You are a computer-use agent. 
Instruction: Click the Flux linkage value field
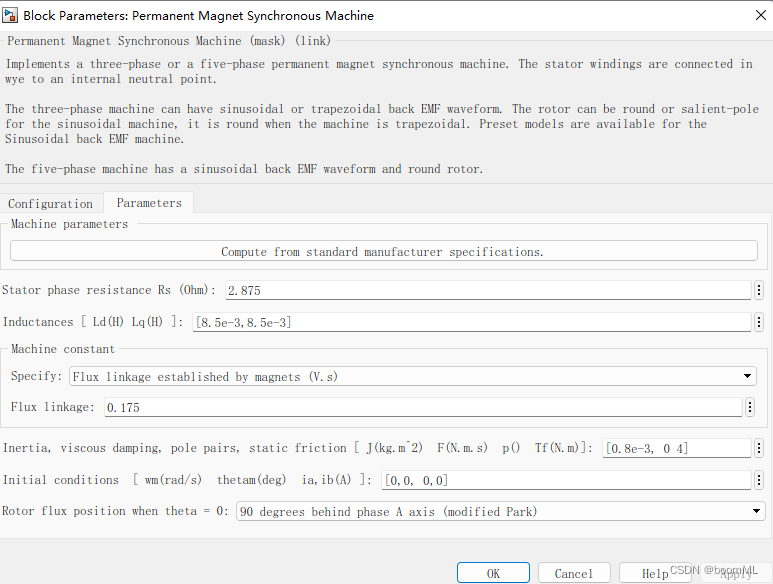click(423, 407)
